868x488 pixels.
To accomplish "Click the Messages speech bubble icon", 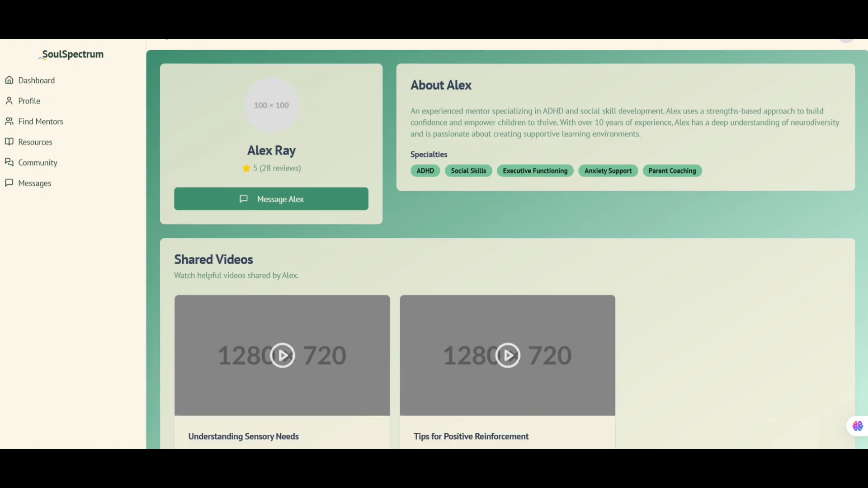I will click(x=9, y=183).
